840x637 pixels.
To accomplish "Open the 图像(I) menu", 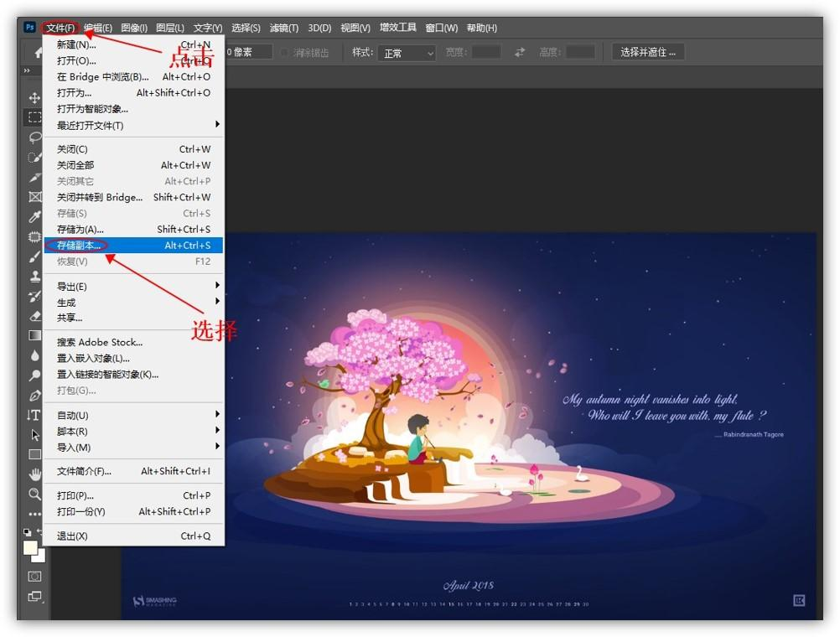I will 134,28.
